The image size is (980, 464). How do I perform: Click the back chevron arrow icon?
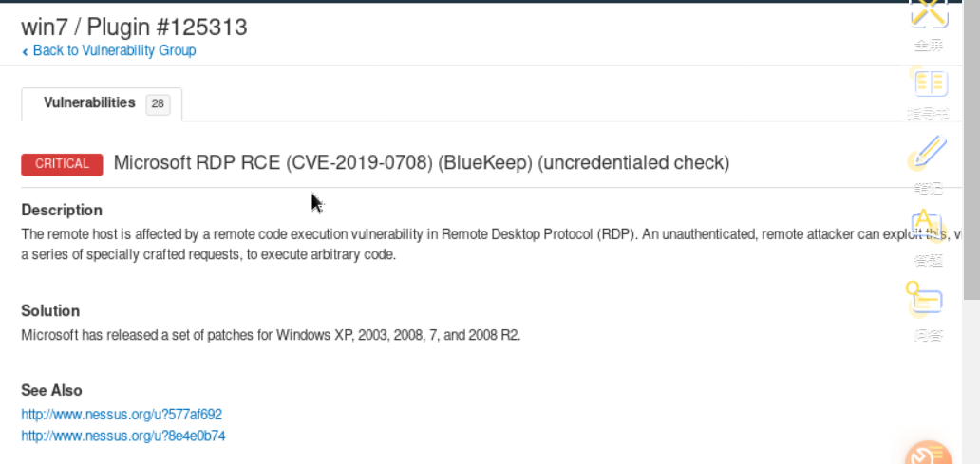tap(25, 51)
